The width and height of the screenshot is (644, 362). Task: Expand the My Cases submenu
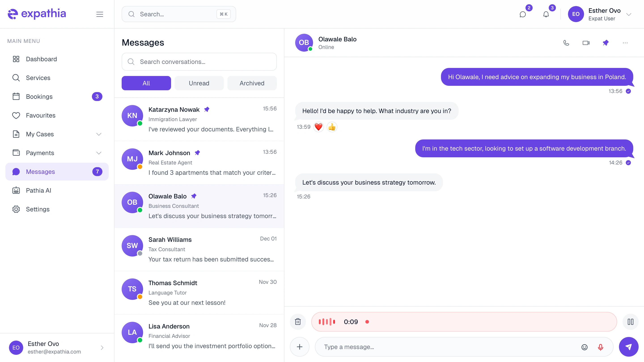point(99,134)
